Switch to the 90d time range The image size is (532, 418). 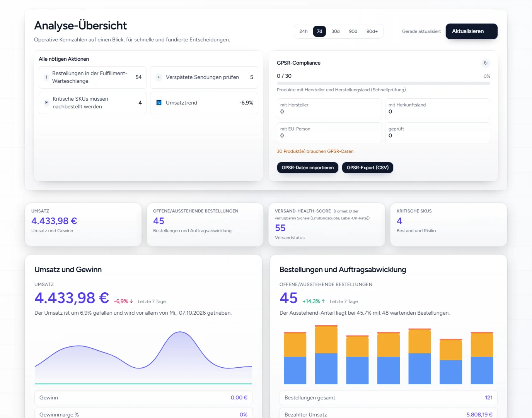(x=353, y=31)
